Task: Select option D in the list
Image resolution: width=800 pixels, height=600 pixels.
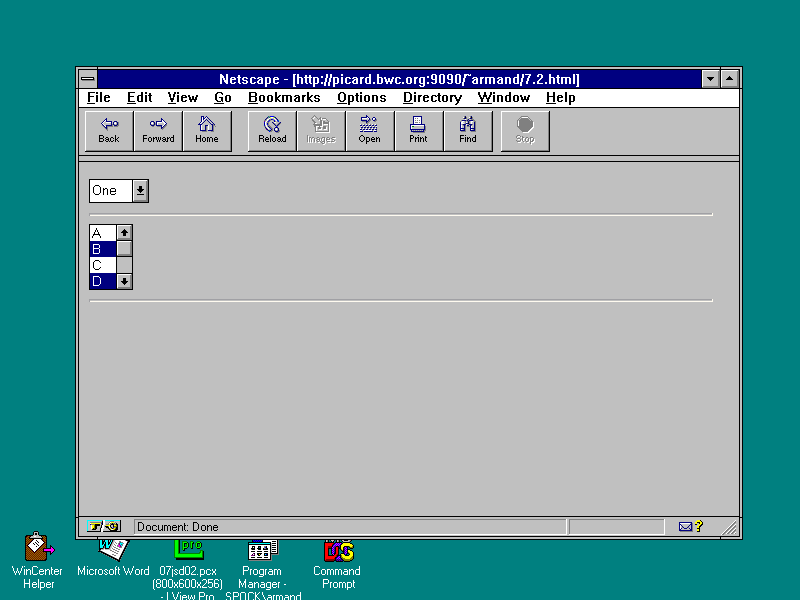Action: tap(102, 281)
